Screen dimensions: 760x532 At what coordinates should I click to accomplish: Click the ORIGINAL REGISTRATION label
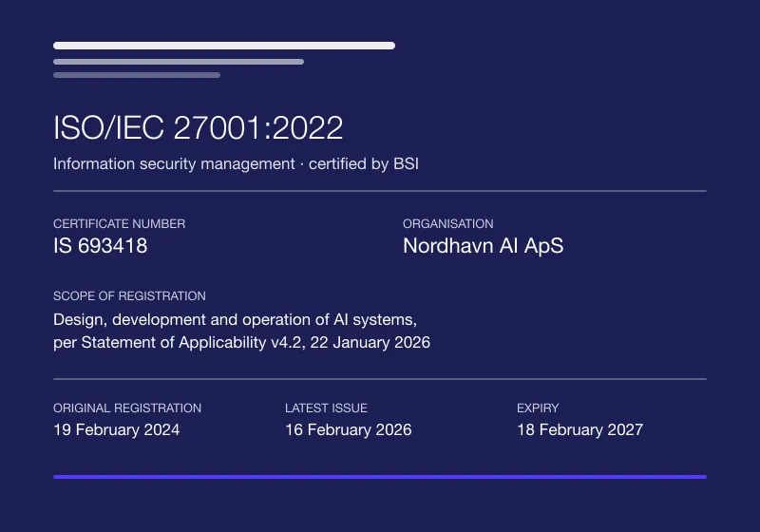(x=127, y=408)
